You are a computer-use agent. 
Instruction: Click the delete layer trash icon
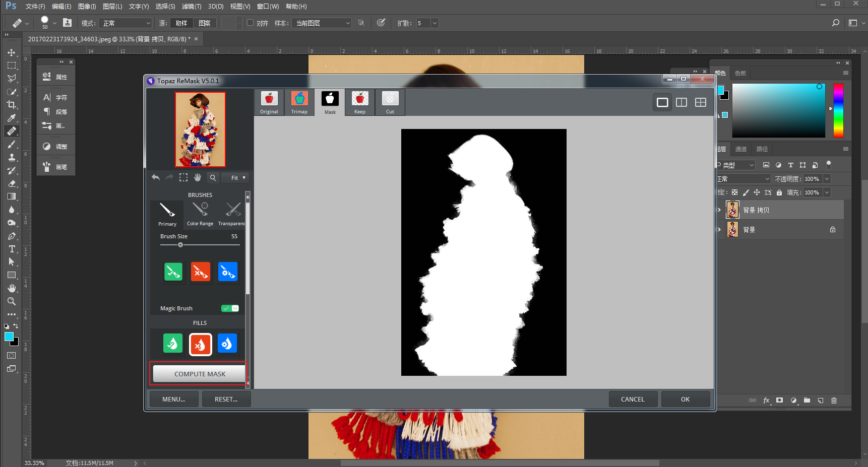[x=834, y=401]
